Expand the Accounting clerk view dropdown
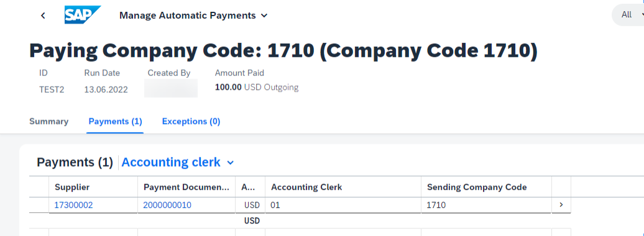Screen dimensions: 644x236 pyautogui.click(x=178, y=163)
